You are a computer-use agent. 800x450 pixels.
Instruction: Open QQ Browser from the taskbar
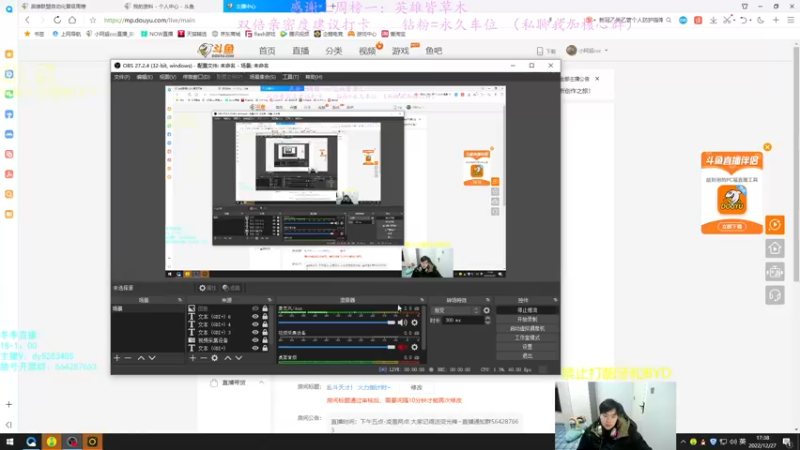pyautogui.click(x=31, y=442)
